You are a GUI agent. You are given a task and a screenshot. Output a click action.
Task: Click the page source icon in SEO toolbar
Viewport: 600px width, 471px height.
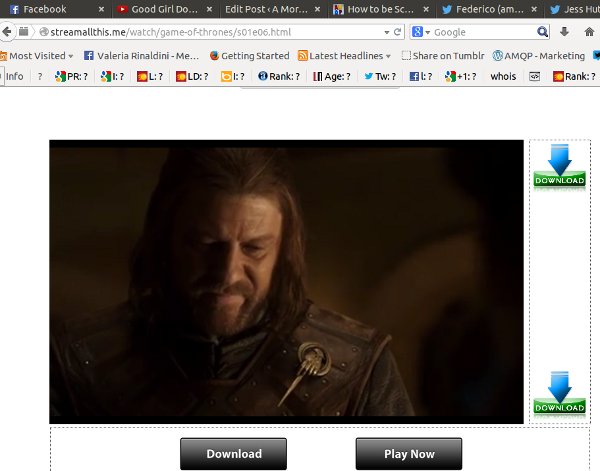pos(535,77)
